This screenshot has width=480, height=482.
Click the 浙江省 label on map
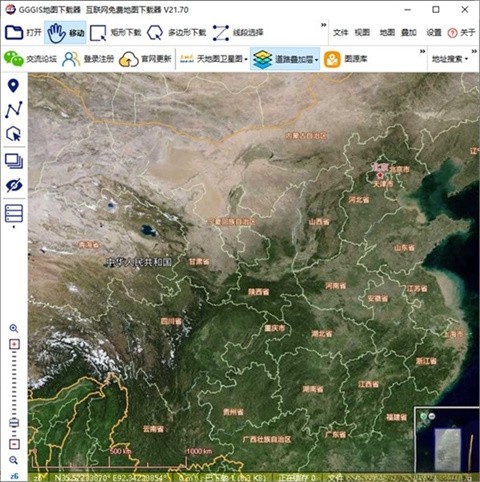426,361
